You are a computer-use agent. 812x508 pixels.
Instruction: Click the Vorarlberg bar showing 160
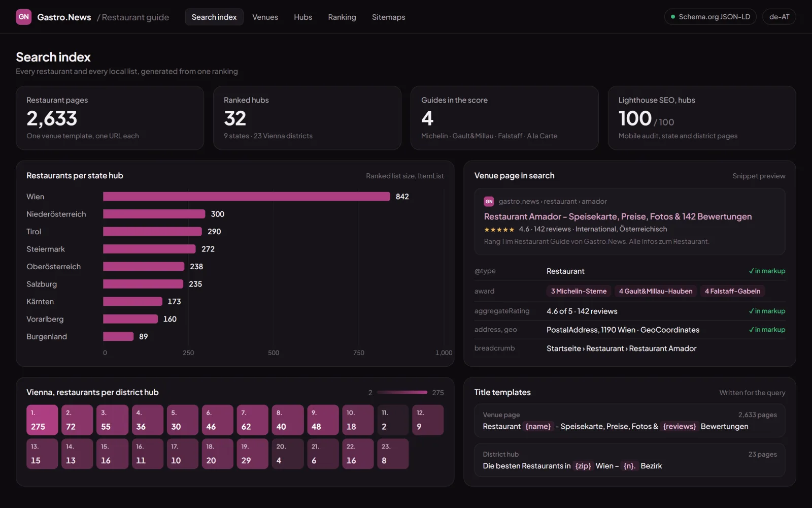[130, 319]
